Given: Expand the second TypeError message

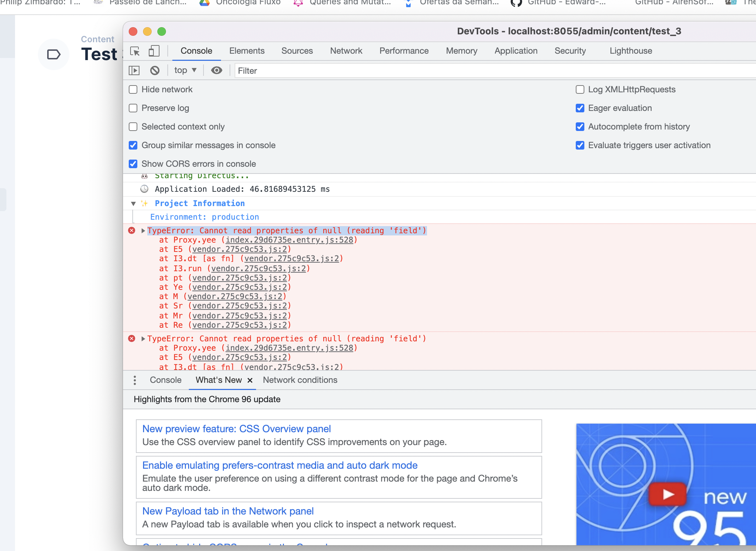Looking at the screenshot, I should tap(143, 339).
